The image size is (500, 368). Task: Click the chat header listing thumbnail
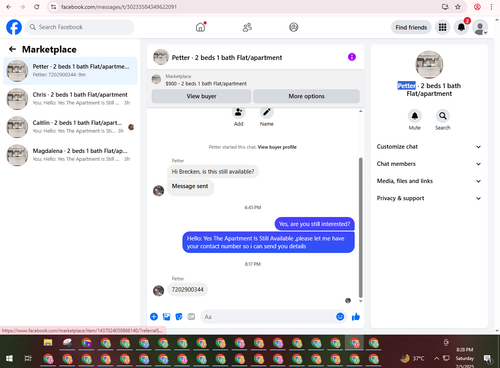(161, 57)
